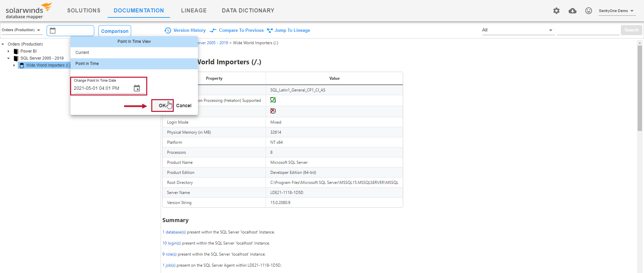Click the search text input field
Viewport: 644px width, 273px height.
click(588, 30)
